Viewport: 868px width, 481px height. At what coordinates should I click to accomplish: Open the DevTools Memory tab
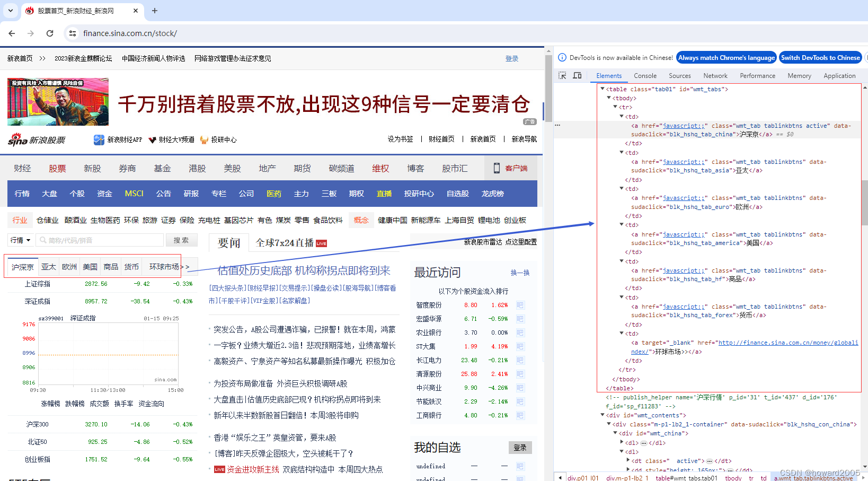click(799, 76)
